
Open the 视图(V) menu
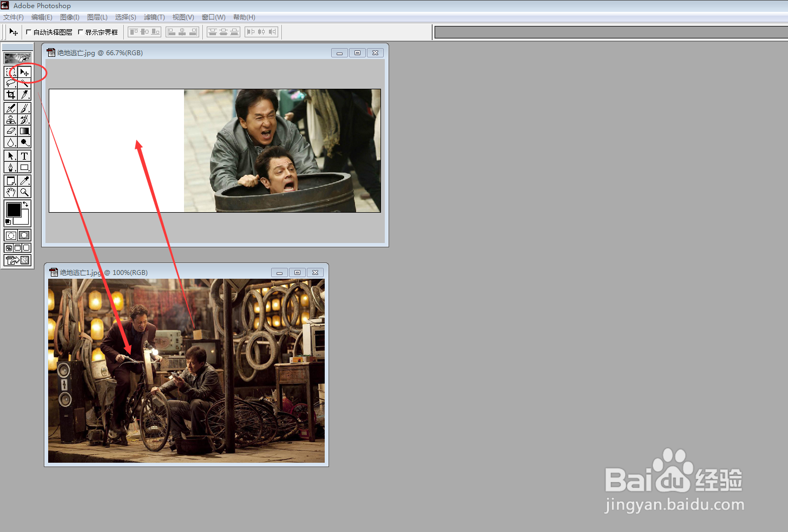pyautogui.click(x=183, y=17)
